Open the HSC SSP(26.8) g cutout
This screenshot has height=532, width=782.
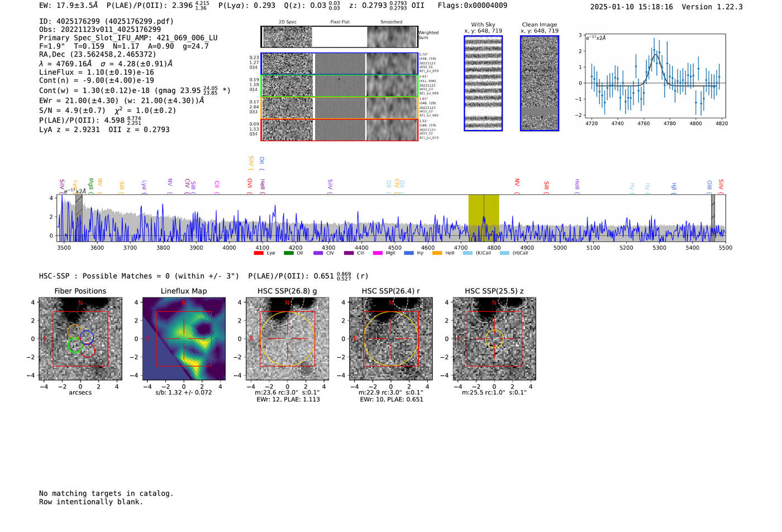(288, 339)
